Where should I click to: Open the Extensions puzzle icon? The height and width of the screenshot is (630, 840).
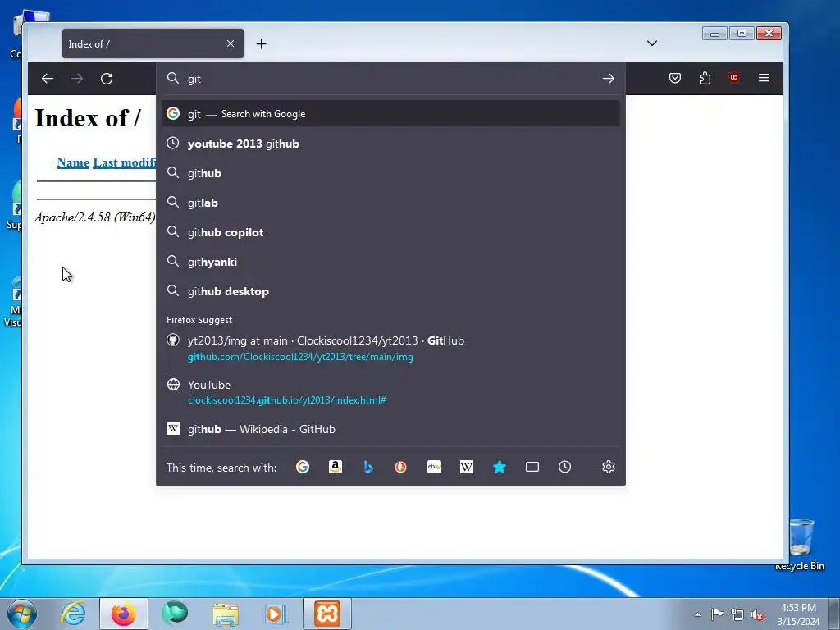click(705, 78)
